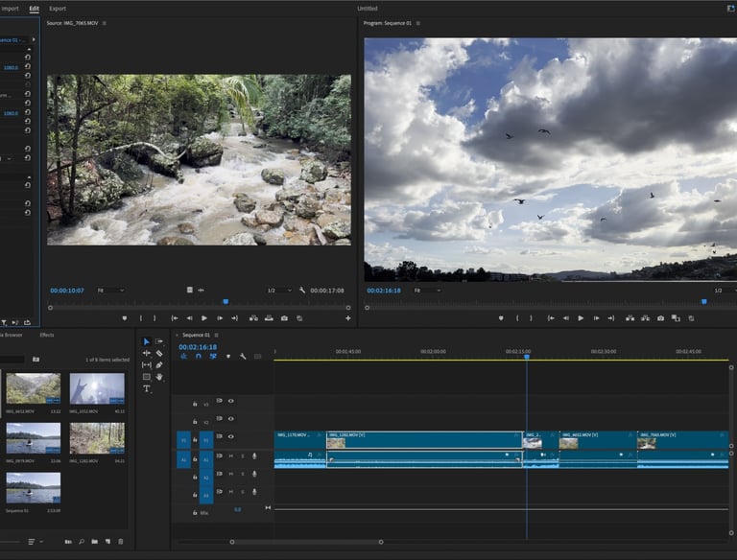The width and height of the screenshot is (737, 560).
Task: Select the Pen tool
Action: (159, 365)
